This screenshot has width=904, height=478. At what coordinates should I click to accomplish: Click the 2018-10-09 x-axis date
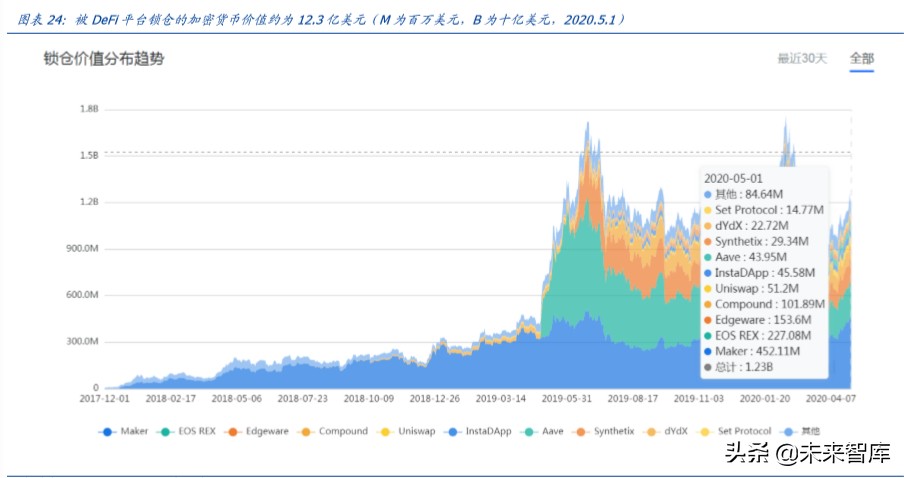click(369, 398)
